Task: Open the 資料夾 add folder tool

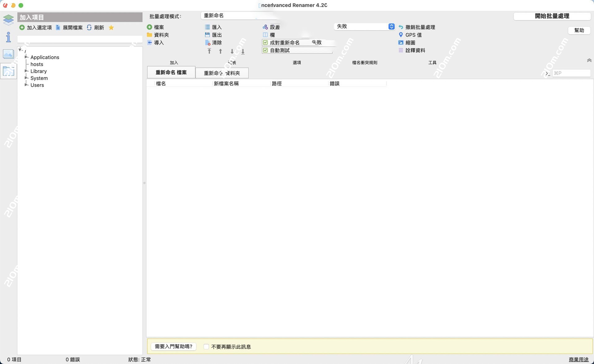Action: point(150,35)
